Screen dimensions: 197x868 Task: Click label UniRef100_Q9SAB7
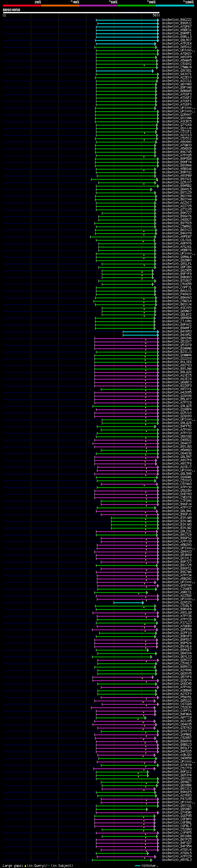coord(177,809)
